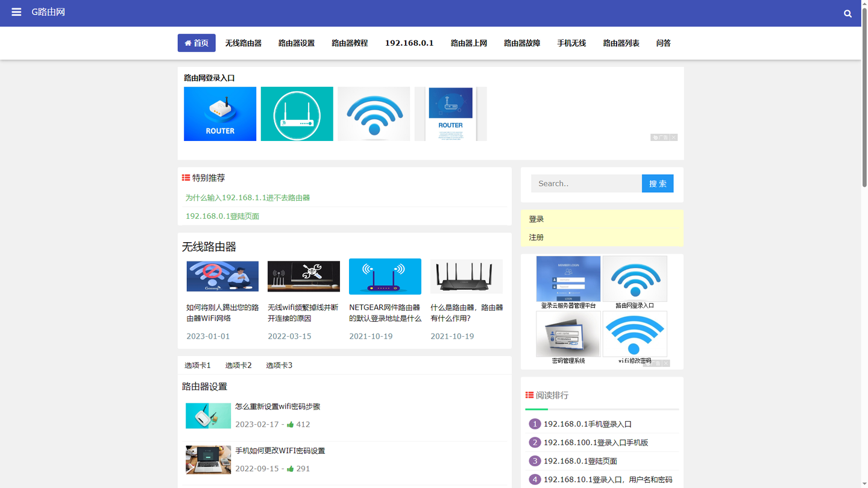
Task: Open thumbnail for NETGEAR网件路由器 article
Action: [x=385, y=277]
